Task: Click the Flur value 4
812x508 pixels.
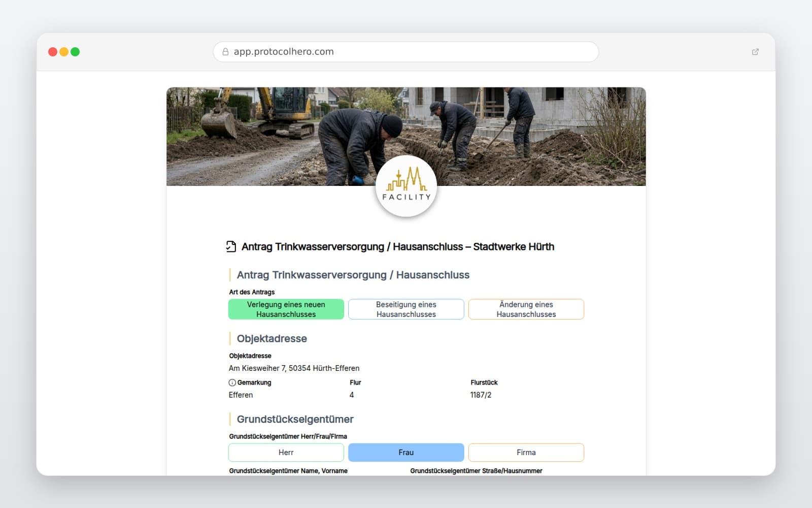Action: point(352,395)
